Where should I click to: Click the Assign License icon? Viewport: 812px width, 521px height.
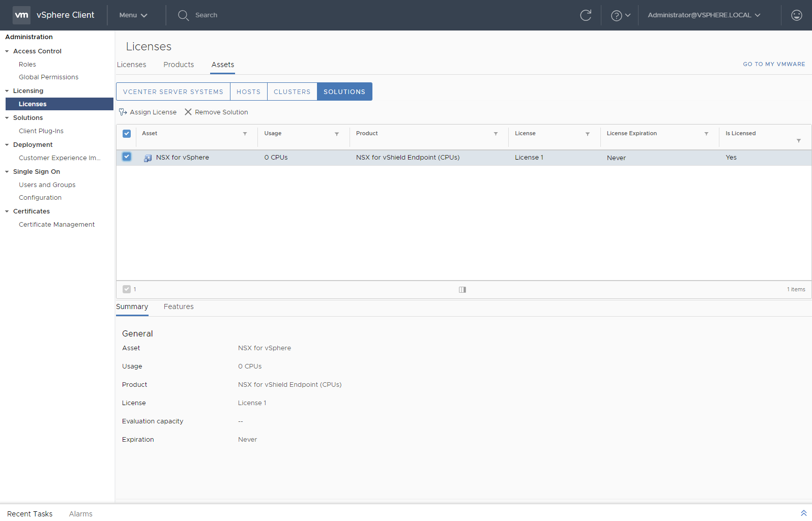[123, 112]
